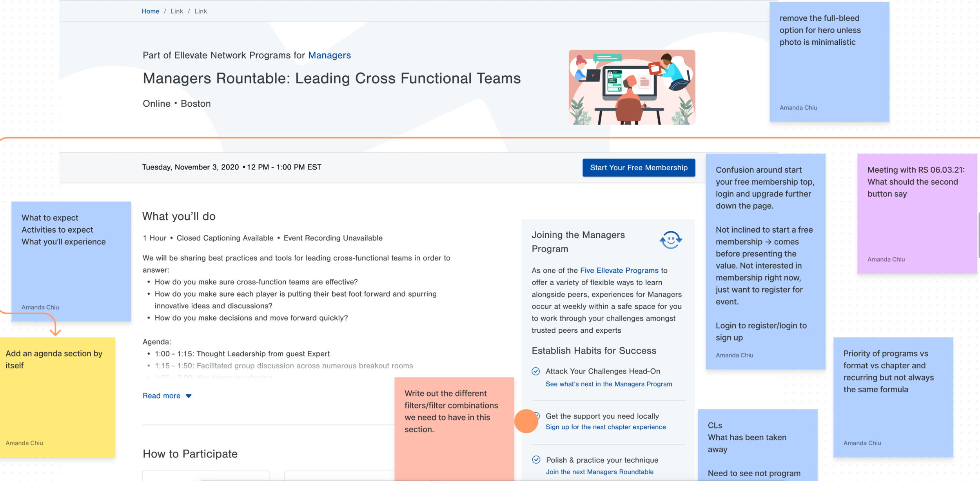
Task: Click checkmark icon beside Polish & practice
Action: 536,459
